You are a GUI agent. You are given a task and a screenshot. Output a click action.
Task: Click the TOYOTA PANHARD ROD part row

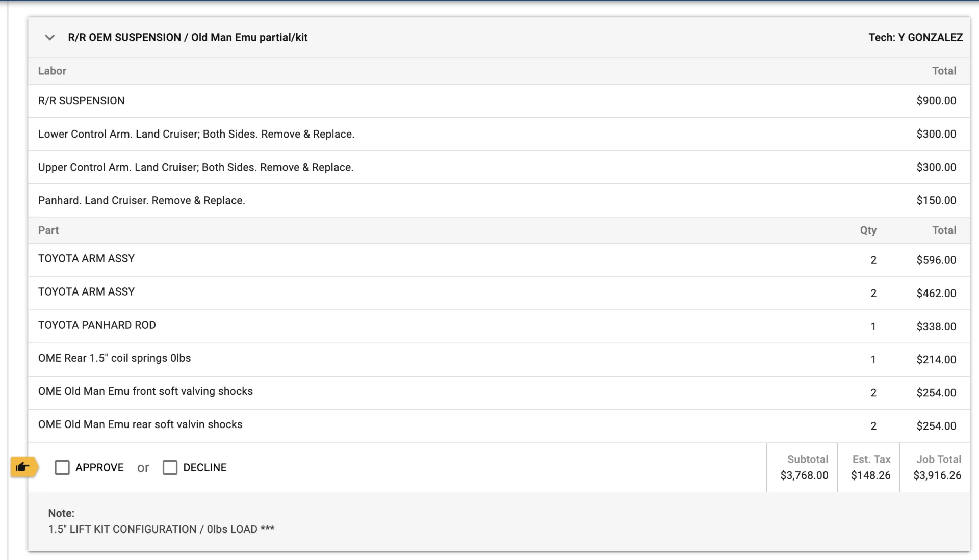tap(97, 325)
